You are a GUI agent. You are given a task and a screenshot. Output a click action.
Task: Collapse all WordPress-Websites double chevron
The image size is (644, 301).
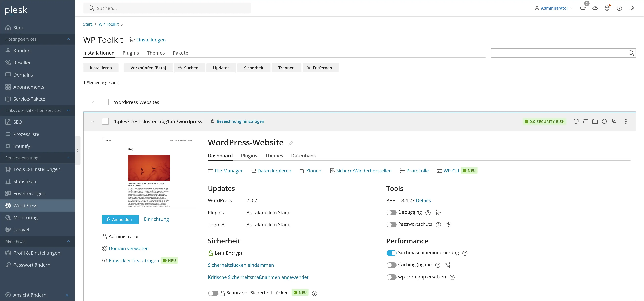pos(93,102)
